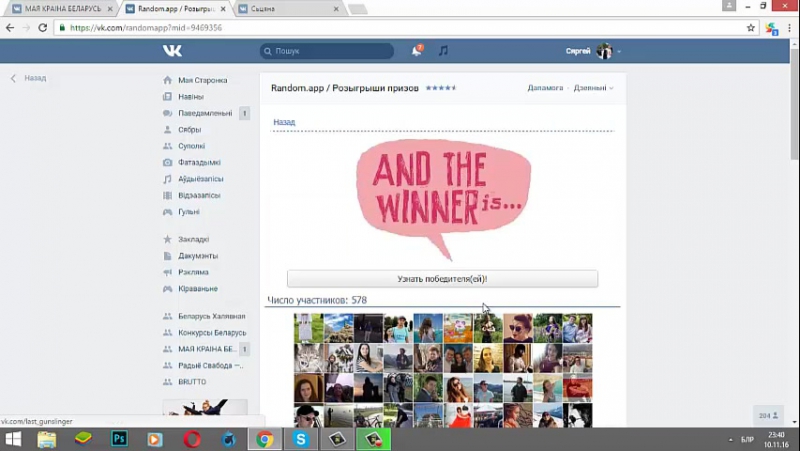
Task: Open Суполкі in the sidebar
Action: (191, 146)
